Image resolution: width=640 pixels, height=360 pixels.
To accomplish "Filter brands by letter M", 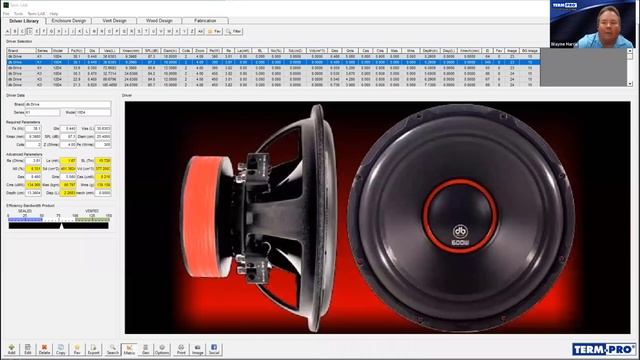I will click(95, 31).
